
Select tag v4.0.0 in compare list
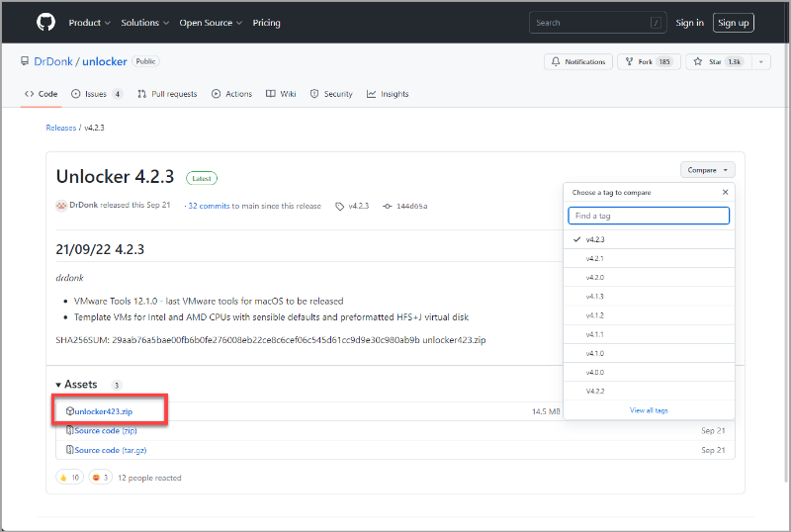click(x=649, y=372)
